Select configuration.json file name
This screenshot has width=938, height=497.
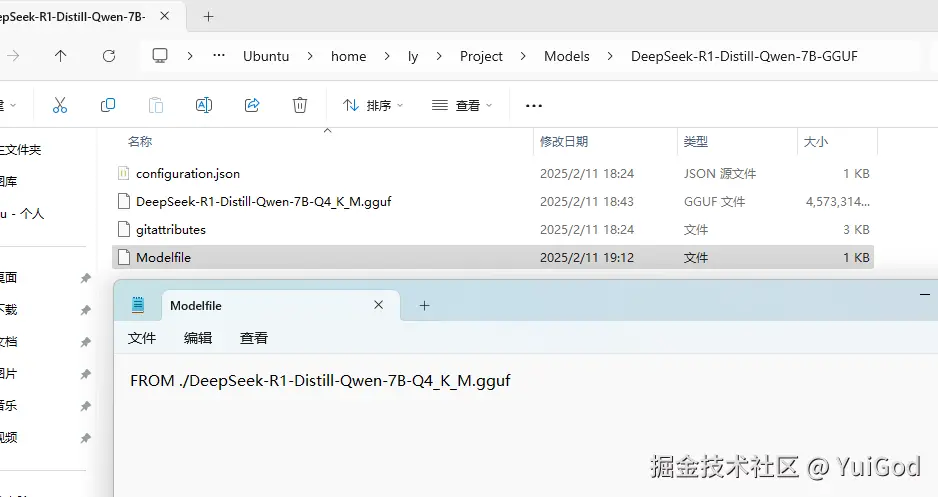tap(188, 173)
